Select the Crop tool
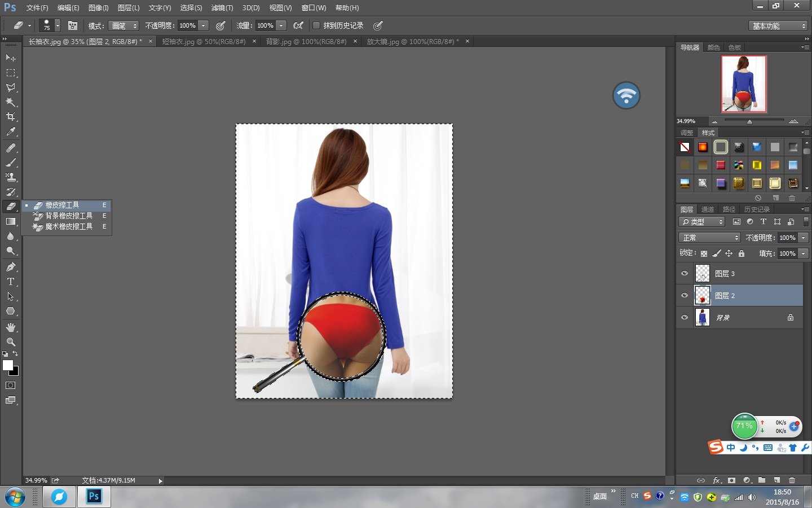Image resolution: width=812 pixels, height=508 pixels. click(11, 117)
